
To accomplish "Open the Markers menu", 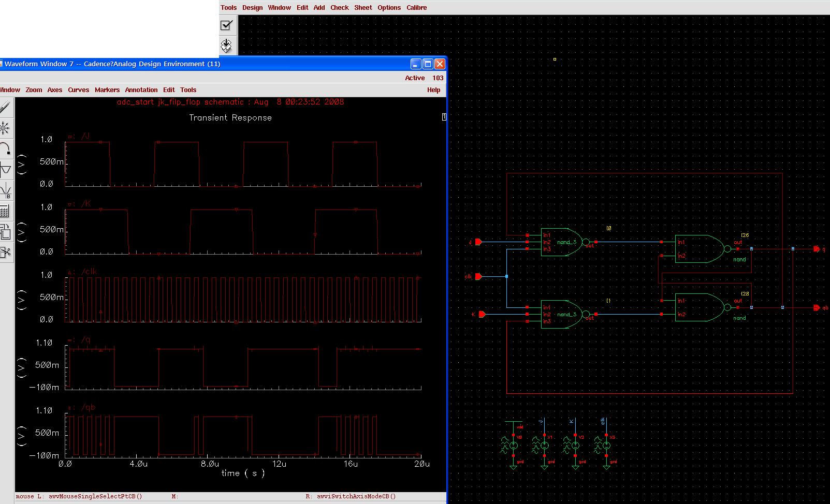I will [107, 90].
